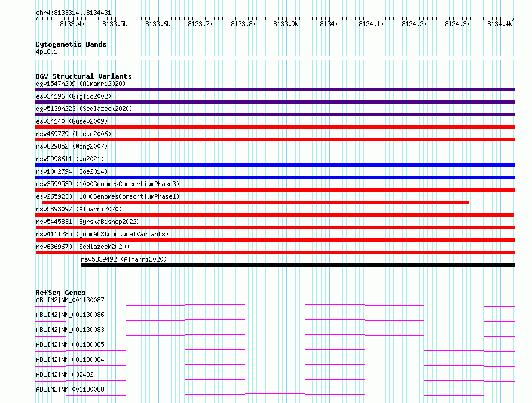Viewport: 532px width, 403px height.
Task: Click the 8134k ruler tick label
Action: point(329,24)
